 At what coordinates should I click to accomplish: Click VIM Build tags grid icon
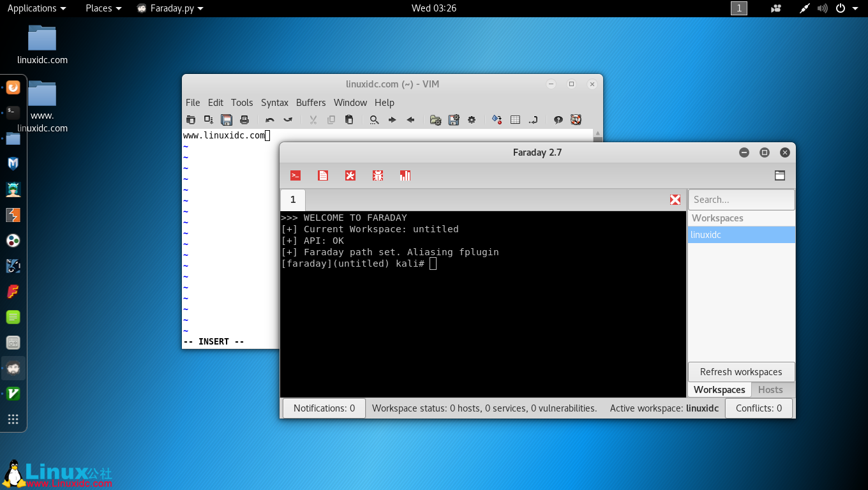point(515,119)
